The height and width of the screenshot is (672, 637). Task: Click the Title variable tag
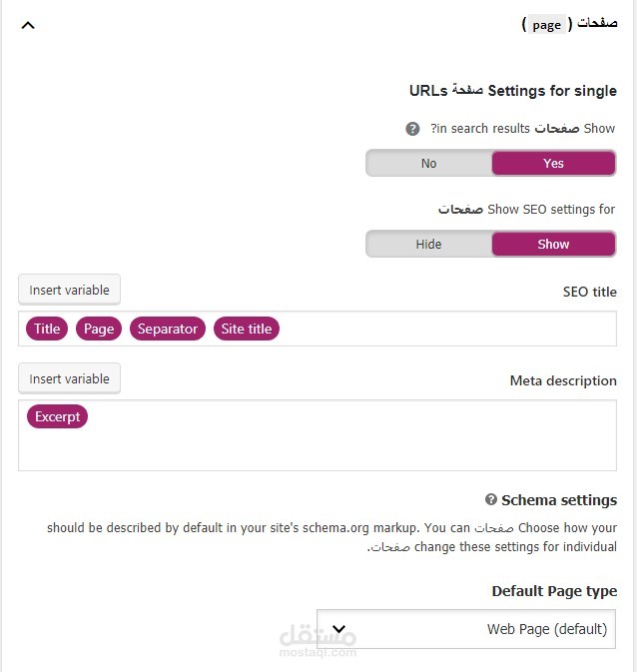click(47, 329)
